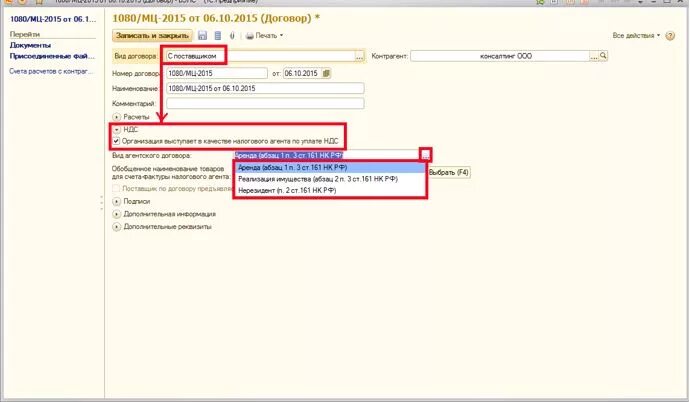Open selection for the Вид договора field
Screen dimensions: 690x402
pyautogui.click(x=360, y=56)
